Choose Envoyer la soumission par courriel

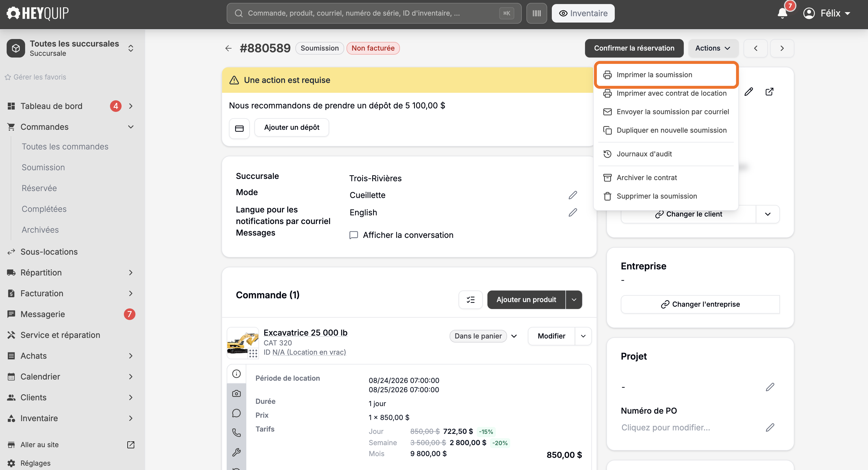pyautogui.click(x=666, y=112)
